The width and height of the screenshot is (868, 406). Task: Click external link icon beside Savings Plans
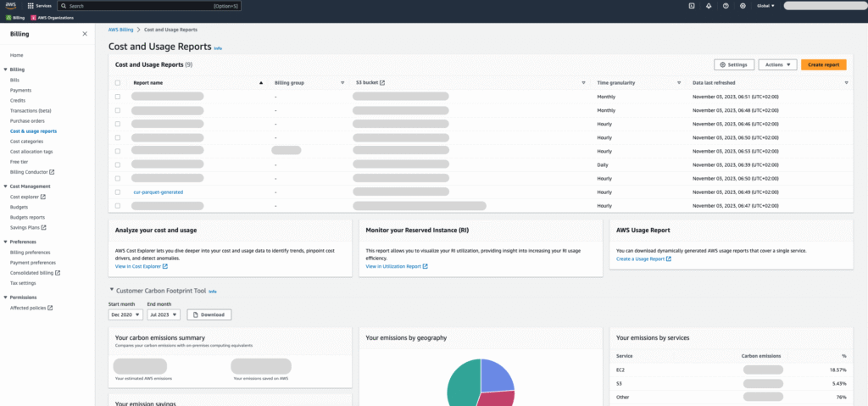coord(44,228)
